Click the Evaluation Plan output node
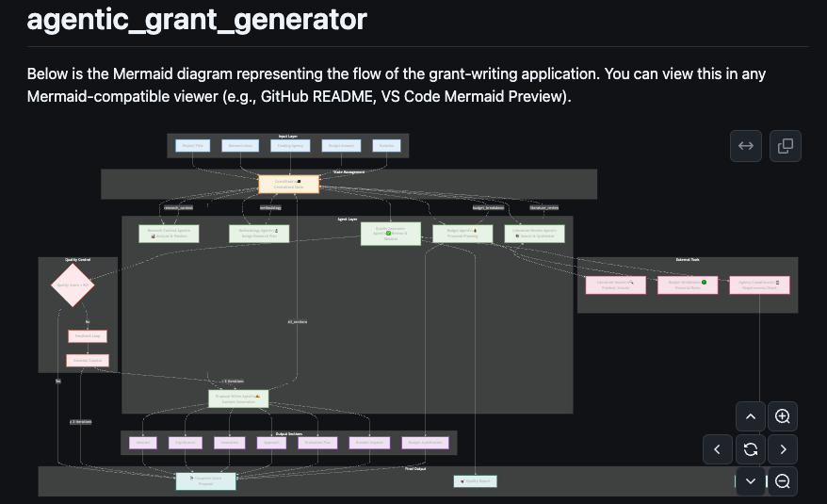827x504 pixels. (317, 443)
